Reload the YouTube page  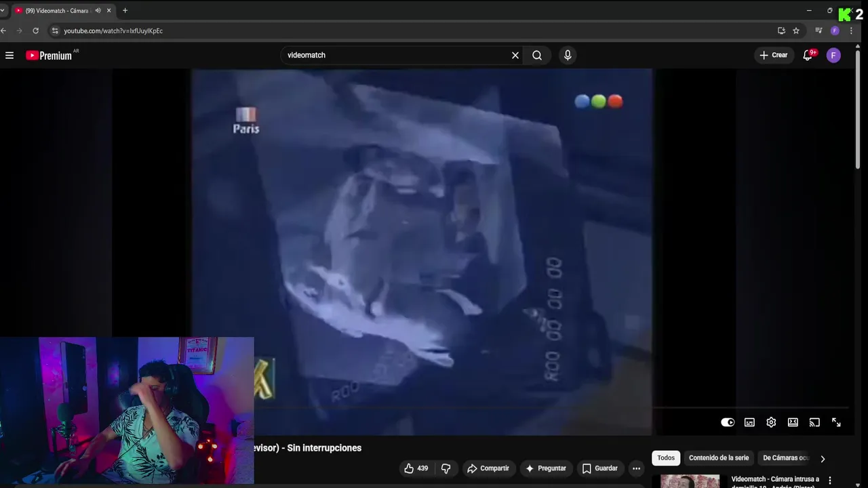(x=35, y=30)
